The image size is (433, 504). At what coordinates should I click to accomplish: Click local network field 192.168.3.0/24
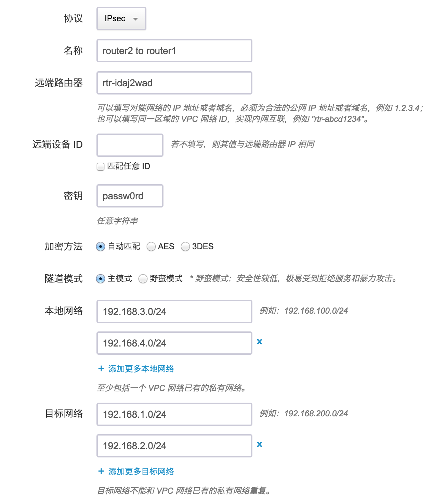(174, 312)
